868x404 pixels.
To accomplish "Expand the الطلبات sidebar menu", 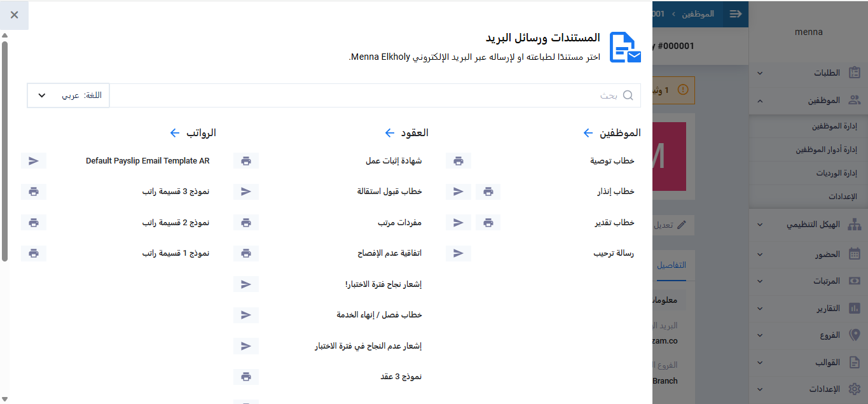I will click(808, 73).
